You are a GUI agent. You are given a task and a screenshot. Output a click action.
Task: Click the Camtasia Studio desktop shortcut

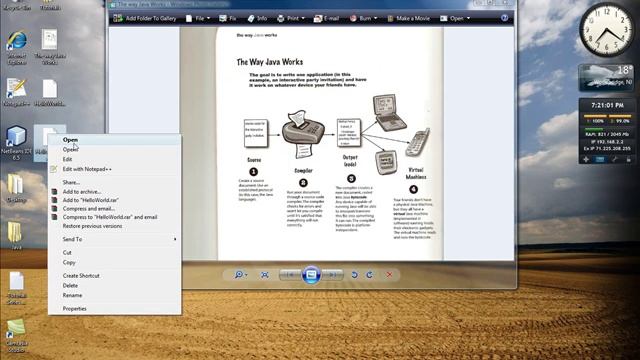17,336
